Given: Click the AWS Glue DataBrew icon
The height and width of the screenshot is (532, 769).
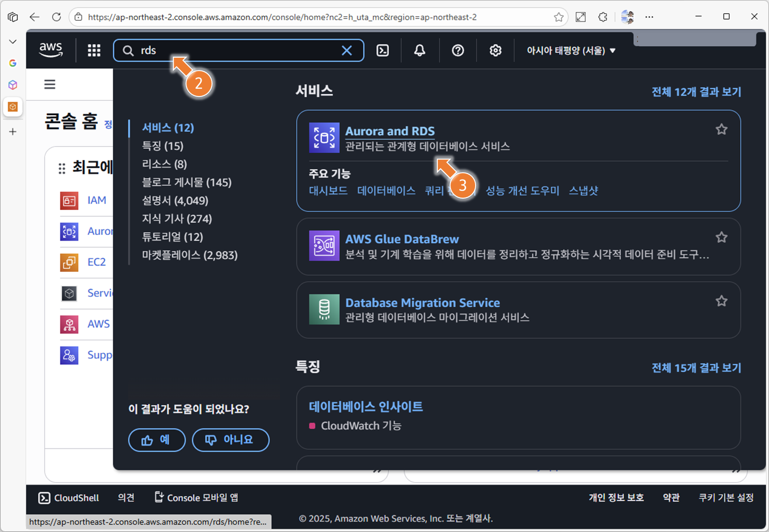Looking at the screenshot, I should (x=324, y=245).
